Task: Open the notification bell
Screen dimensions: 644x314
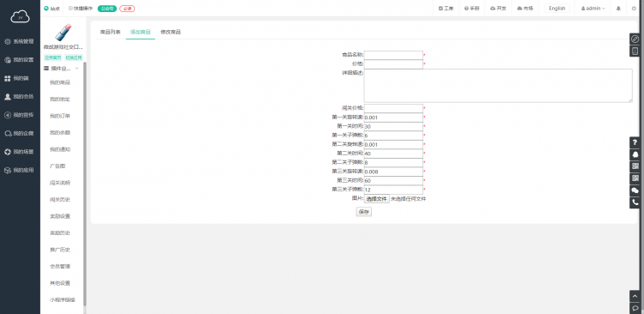Action: (618, 9)
